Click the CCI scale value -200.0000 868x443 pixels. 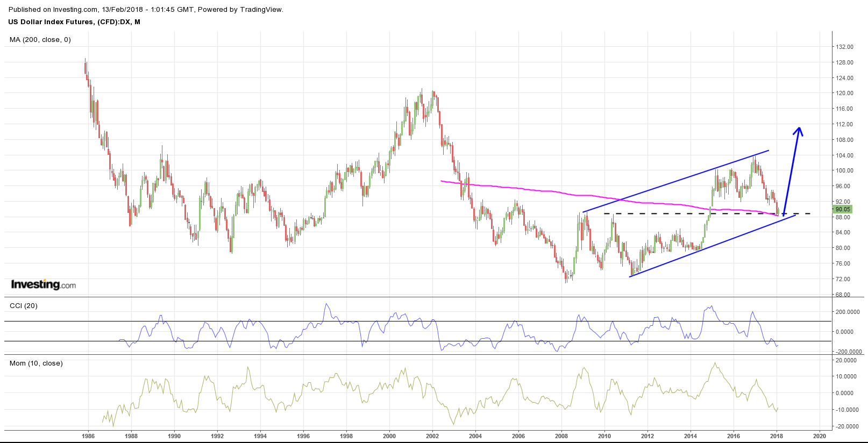pos(848,352)
